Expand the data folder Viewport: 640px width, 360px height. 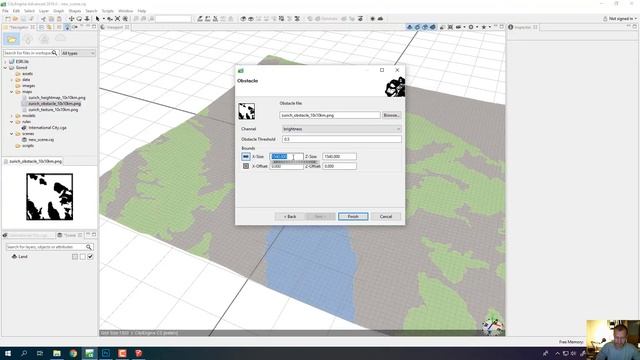pyautogui.click(x=12, y=80)
